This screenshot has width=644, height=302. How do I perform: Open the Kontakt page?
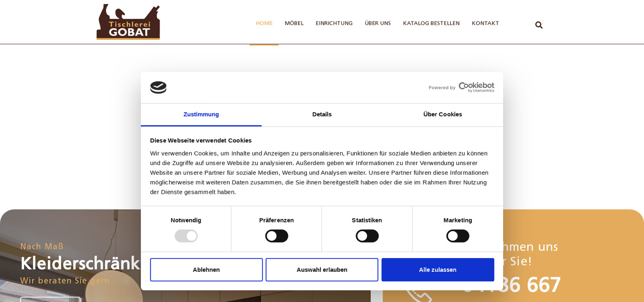[486, 23]
